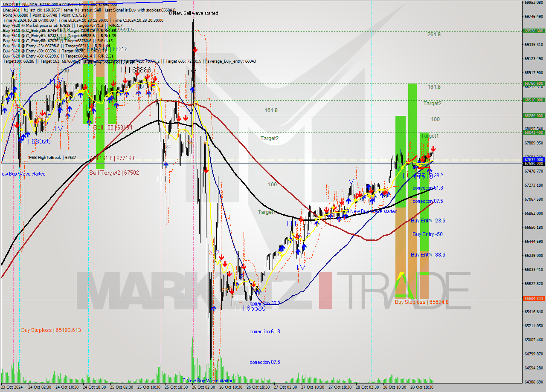Click the 'Buy Entry -50' label
Viewport: 546px width, 392px height.
click(427, 234)
